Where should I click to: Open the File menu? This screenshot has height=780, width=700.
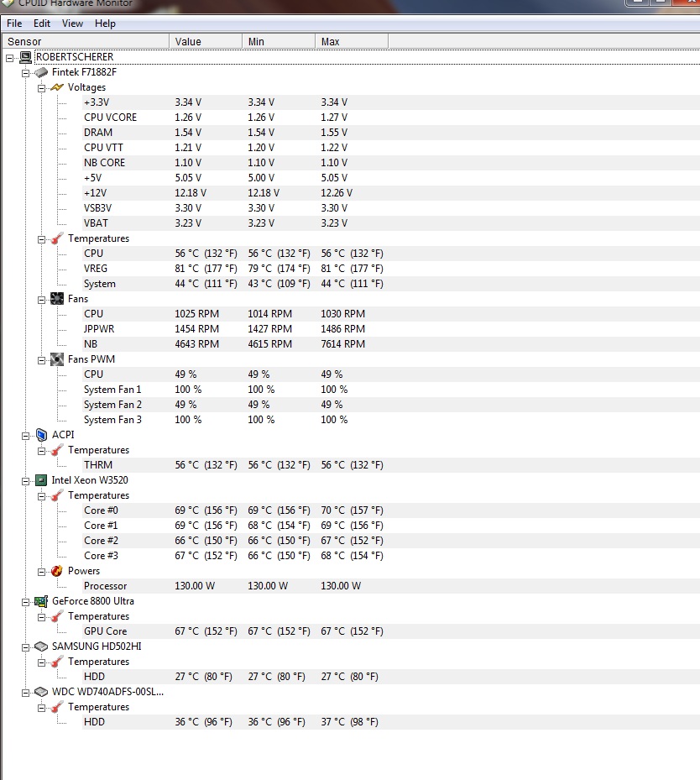[x=14, y=24]
